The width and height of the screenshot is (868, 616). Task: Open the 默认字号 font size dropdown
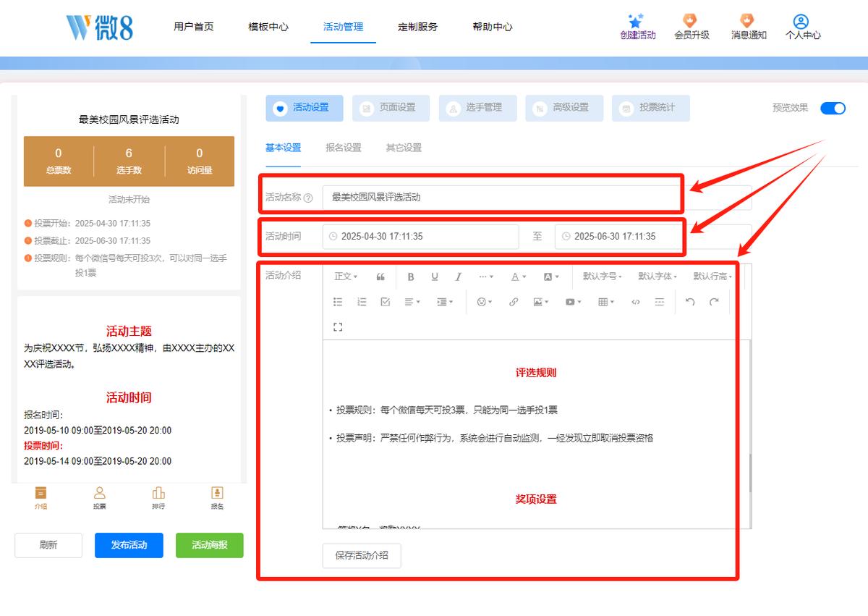pyautogui.click(x=603, y=277)
